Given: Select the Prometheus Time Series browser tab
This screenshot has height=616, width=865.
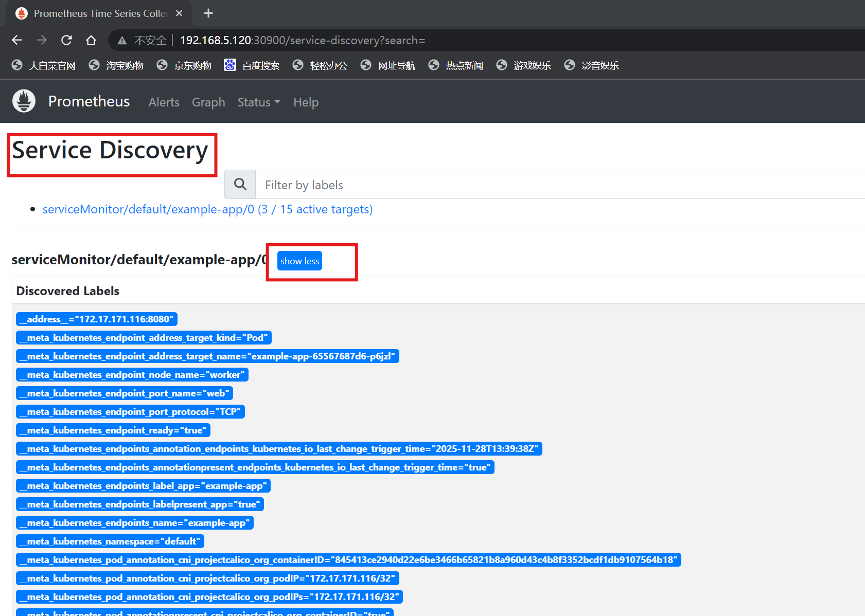Looking at the screenshot, I should (99, 13).
